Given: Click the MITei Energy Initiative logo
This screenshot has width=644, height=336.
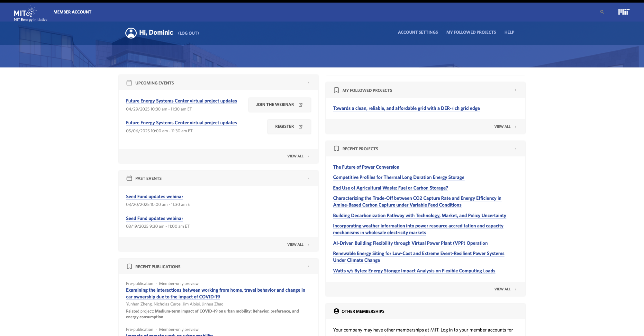Looking at the screenshot, I should tap(30, 13).
